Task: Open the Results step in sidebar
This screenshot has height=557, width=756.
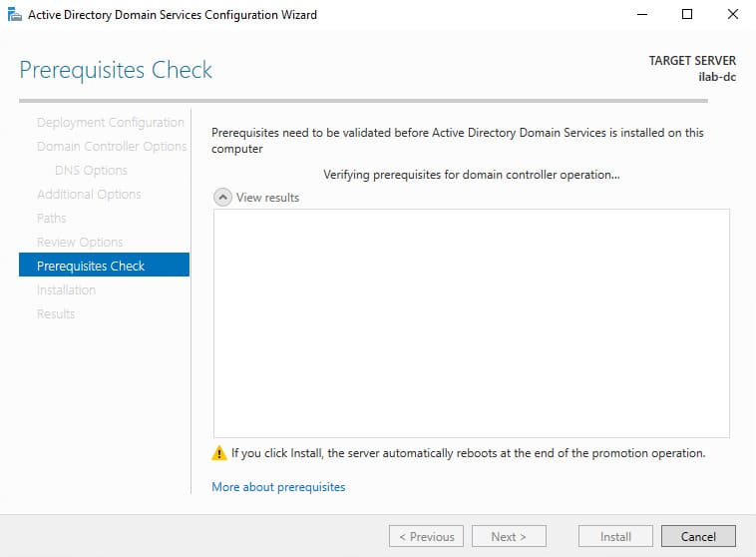Action: 56,314
